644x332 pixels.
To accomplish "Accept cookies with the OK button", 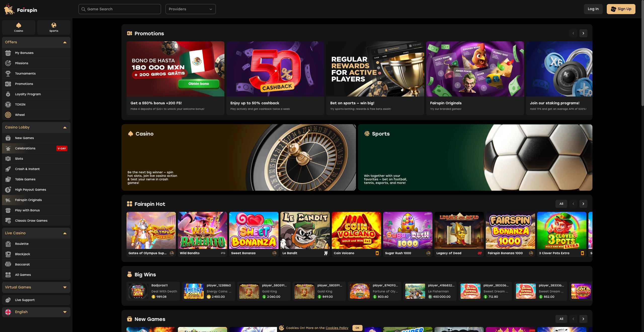I will [x=357, y=328].
